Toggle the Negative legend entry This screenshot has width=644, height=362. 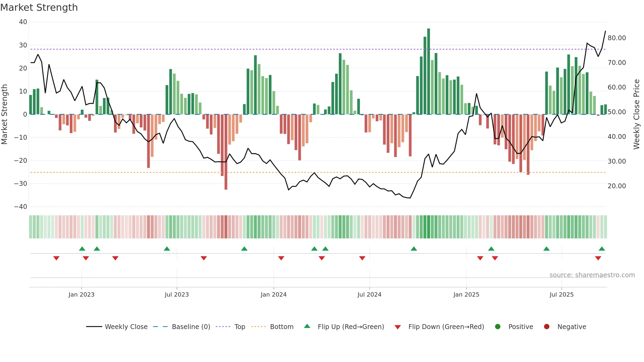[x=565, y=327]
